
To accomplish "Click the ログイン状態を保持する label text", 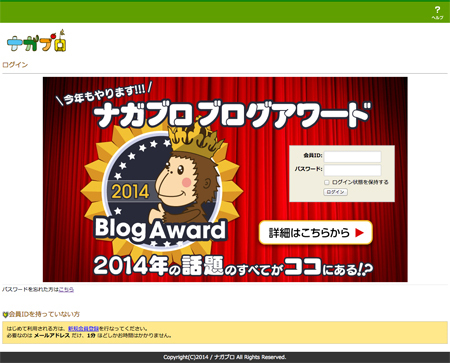I will tap(360, 182).
